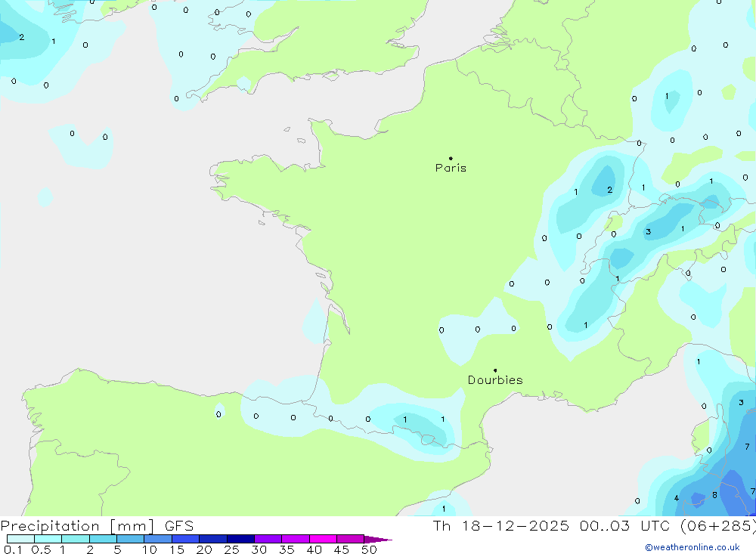
Task: Click the legend value label '50'
Action: pos(370,549)
